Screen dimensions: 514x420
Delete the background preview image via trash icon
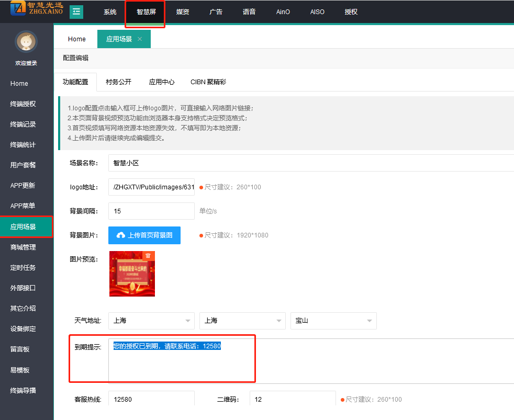[148, 256]
